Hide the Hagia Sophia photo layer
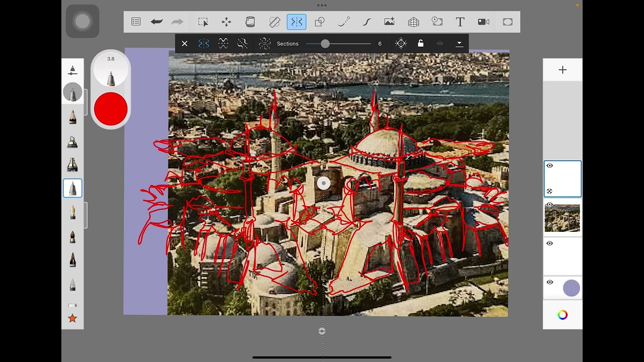644x362 pixels. tap(549, 205)
